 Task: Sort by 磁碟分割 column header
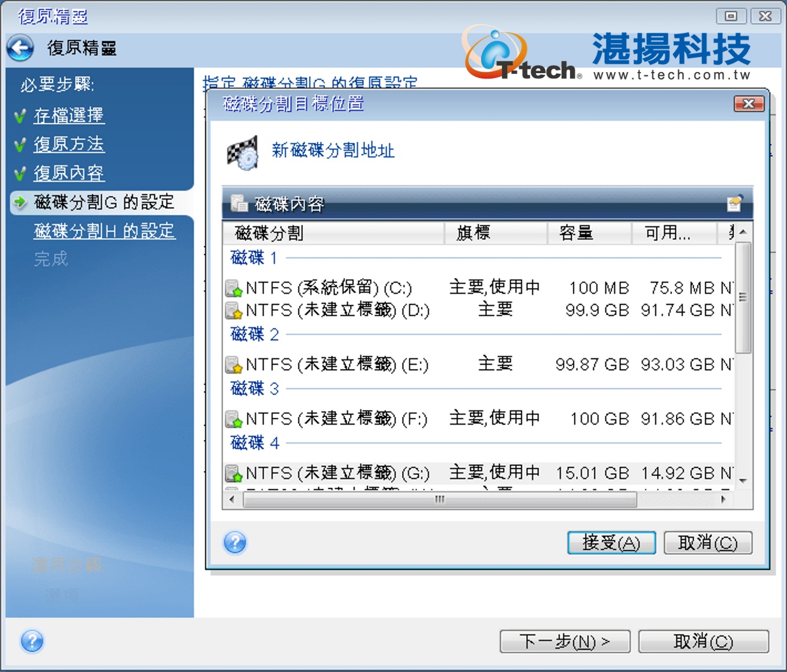pos(334,233)
